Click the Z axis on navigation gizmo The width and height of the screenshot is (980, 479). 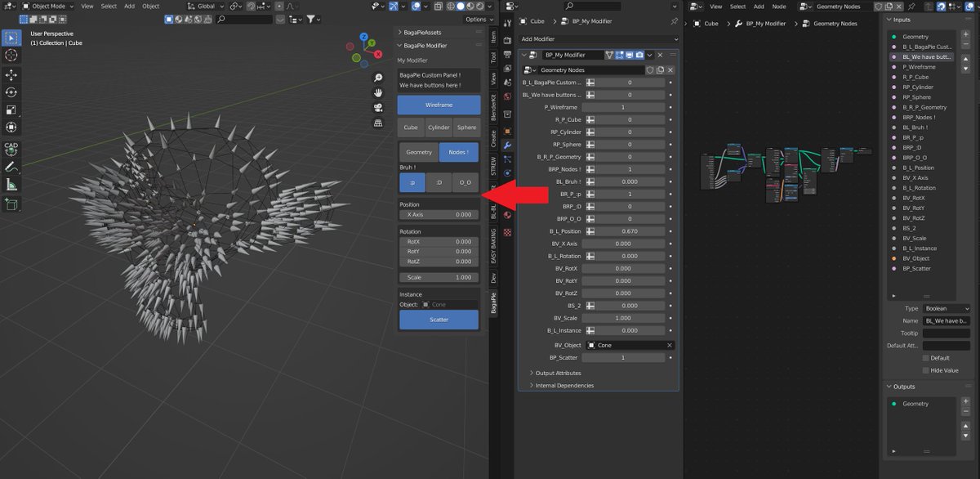click(363, 38)
